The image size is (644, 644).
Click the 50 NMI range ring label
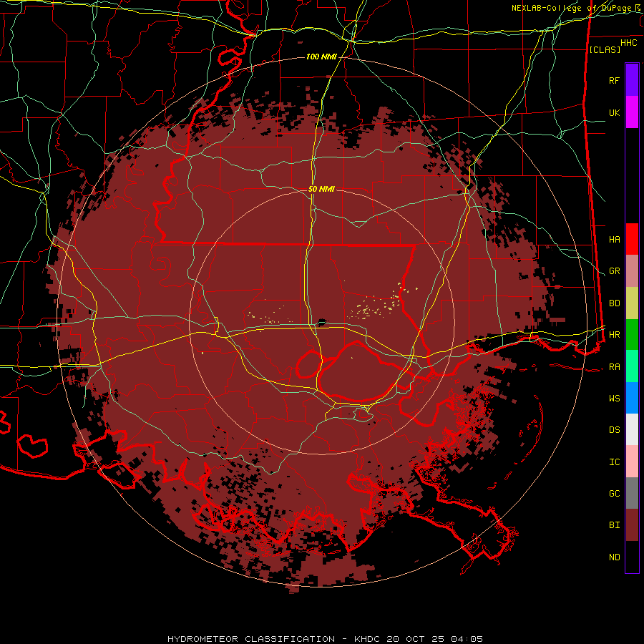(321, 189)
